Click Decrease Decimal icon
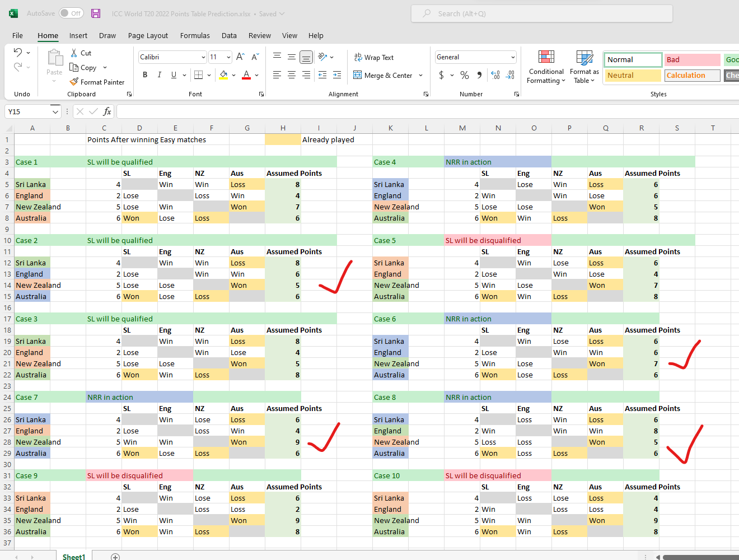The height and width of the screenshot is (560, 739). 510,75
